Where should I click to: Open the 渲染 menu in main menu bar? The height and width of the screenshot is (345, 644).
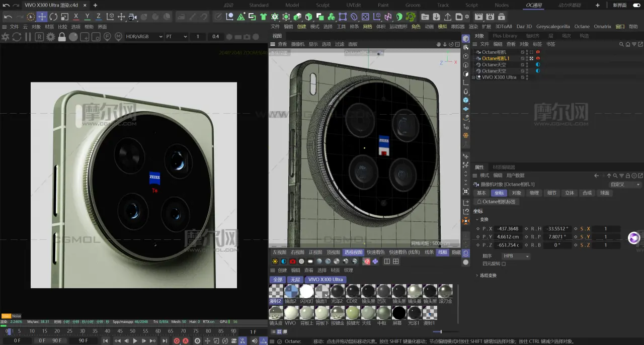(x=473, y=27)
